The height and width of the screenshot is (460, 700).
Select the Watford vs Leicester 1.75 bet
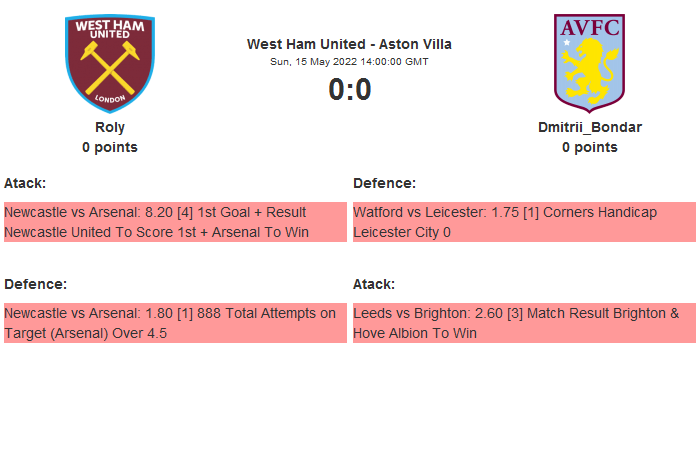[505, 212]
